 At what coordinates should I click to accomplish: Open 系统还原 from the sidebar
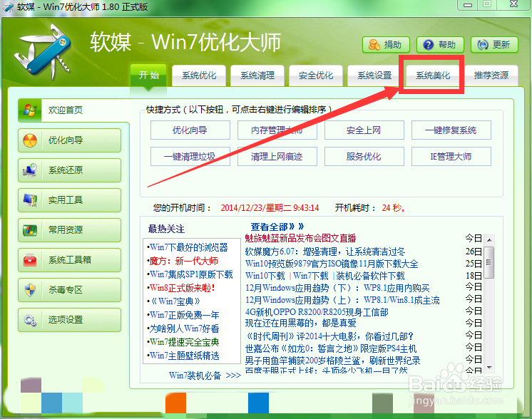coord(70,170)
